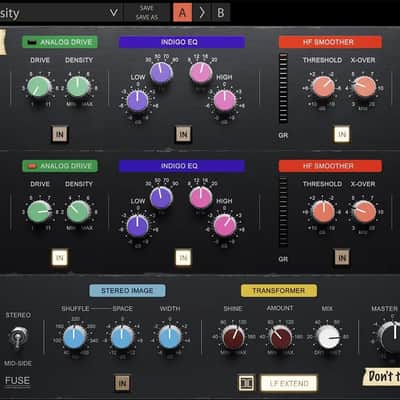Flip the STEREO / MID-SIDE switch

(x=18, y=337)
